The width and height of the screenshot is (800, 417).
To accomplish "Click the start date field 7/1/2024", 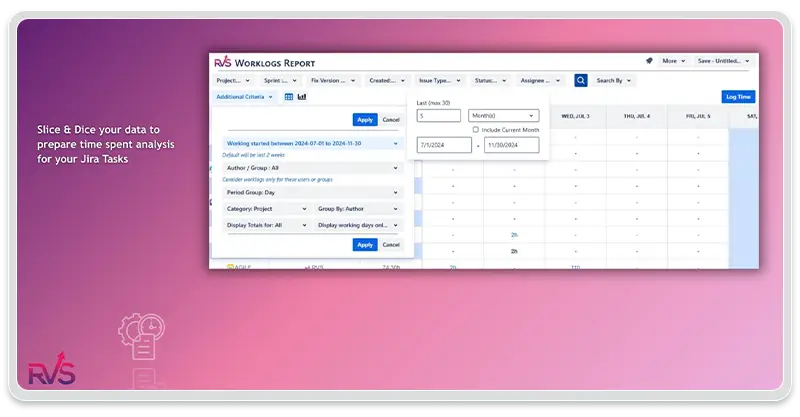I will click(444, 145).
